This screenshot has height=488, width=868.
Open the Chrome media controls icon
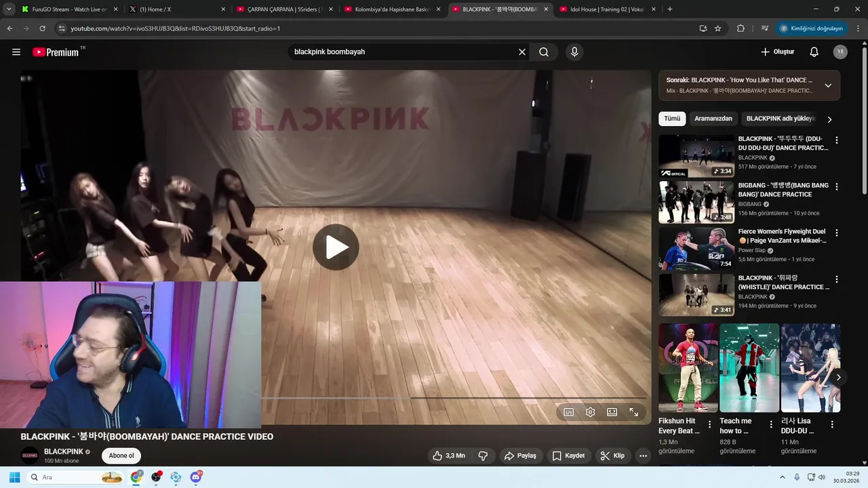coord(765,28)
